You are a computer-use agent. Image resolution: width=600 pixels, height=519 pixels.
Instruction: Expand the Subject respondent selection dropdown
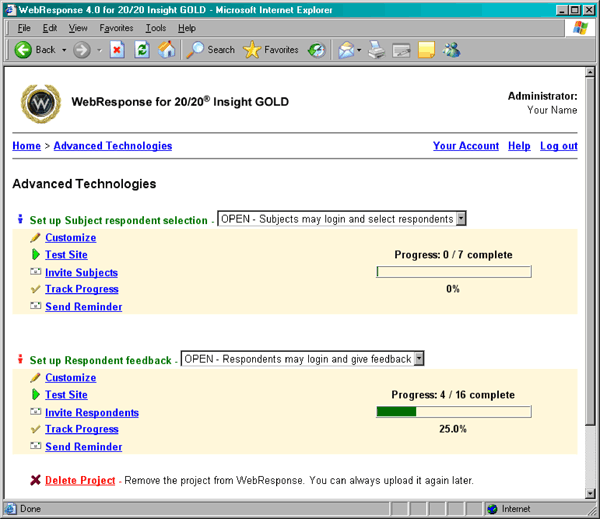[x=460, y=219]
